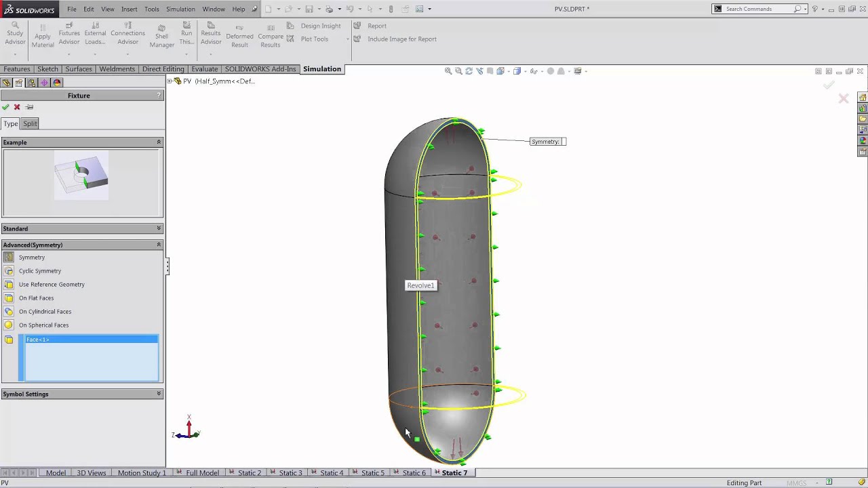Switch to the Split tab
Viewport: 868px width, 488px height.
pos(31,123)
